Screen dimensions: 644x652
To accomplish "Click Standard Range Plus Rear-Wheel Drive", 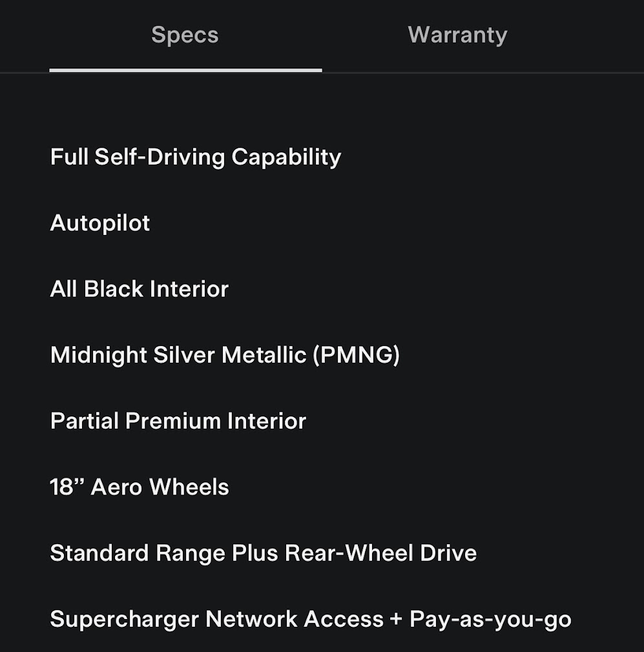I will (264, 553).
